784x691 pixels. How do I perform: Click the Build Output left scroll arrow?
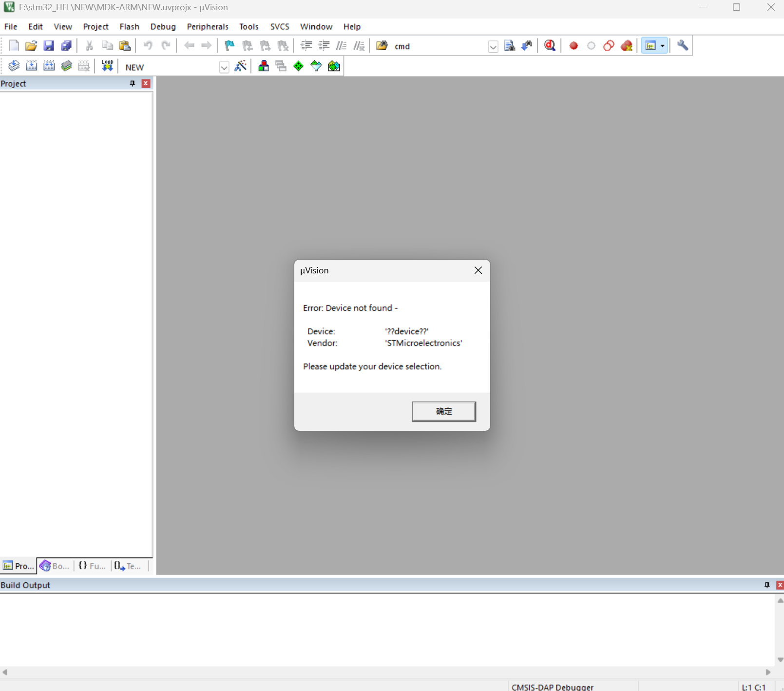(x=5, y=672)
